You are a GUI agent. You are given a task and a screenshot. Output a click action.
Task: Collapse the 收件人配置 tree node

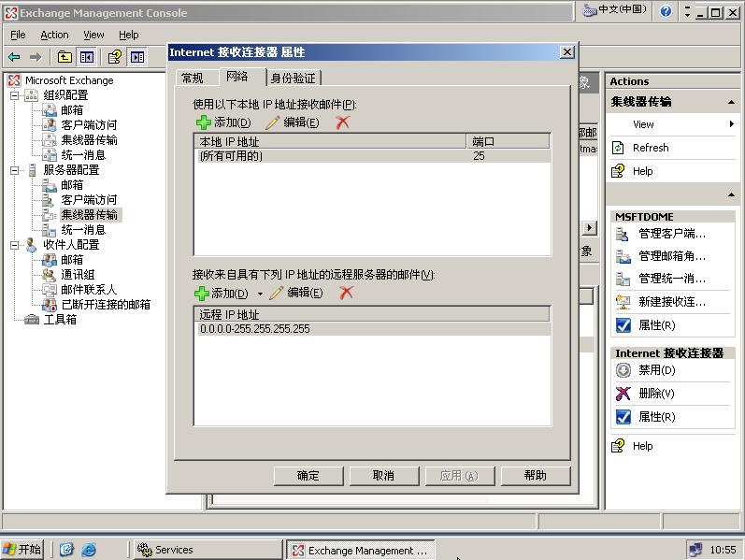point(15,245)
